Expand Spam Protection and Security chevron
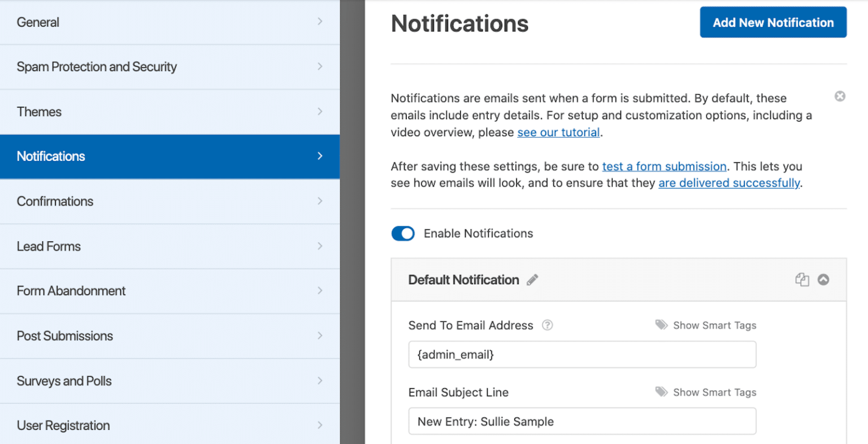Viewport: 868px width, 444px height. [x=320, y=67]
